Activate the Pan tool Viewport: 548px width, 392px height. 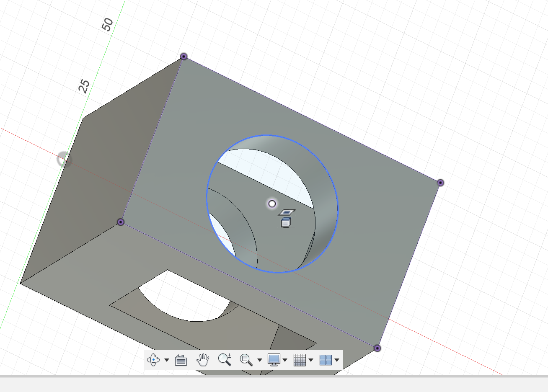(x=203, y=359)
